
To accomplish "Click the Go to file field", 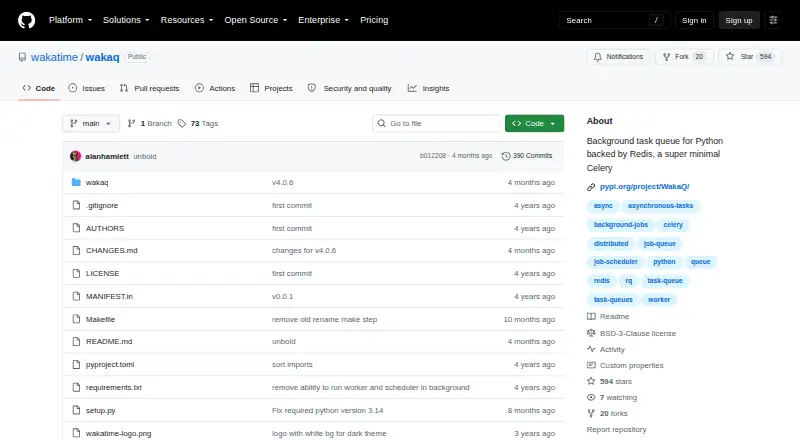I will [x=437, y=124].
